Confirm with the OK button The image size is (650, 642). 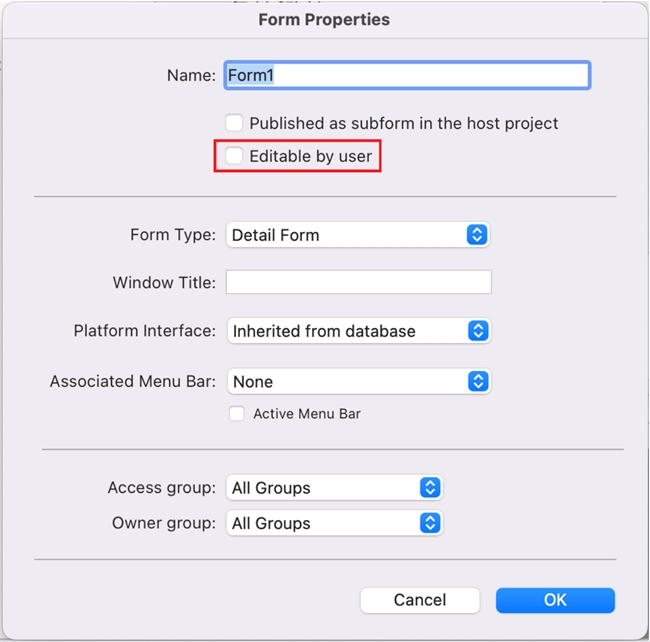tap(555, 600)
